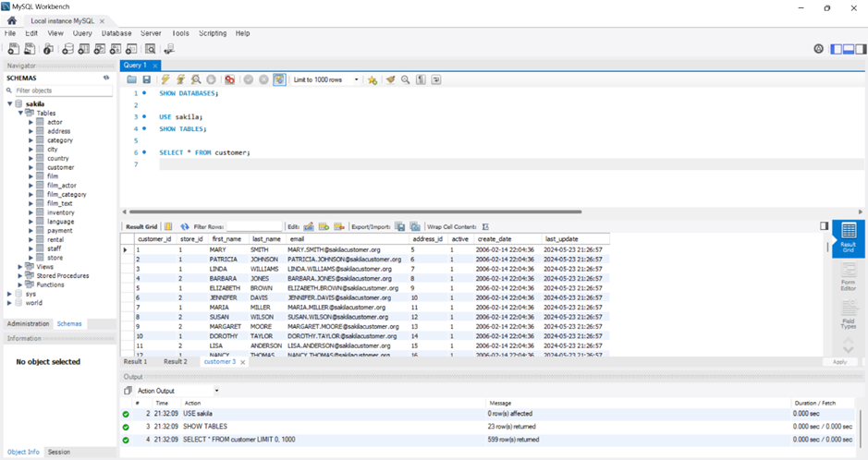Image resolution: width=868 pixels, height=460 pixels.
Task: Refresh the result grid data
Action: [x=185, y=226]
